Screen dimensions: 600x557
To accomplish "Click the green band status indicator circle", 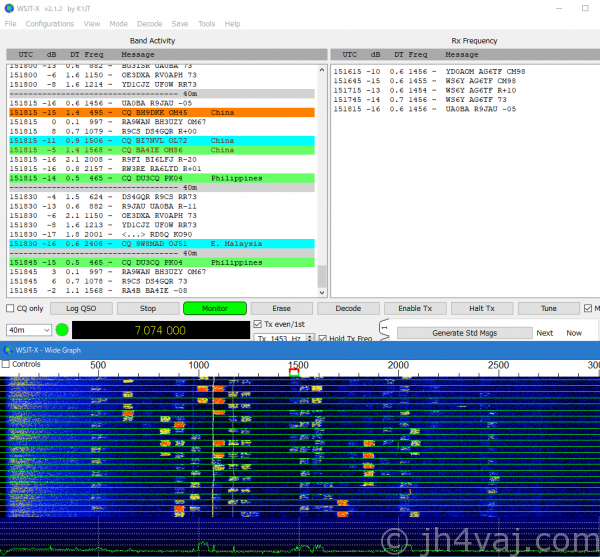I will pos(63,329).
